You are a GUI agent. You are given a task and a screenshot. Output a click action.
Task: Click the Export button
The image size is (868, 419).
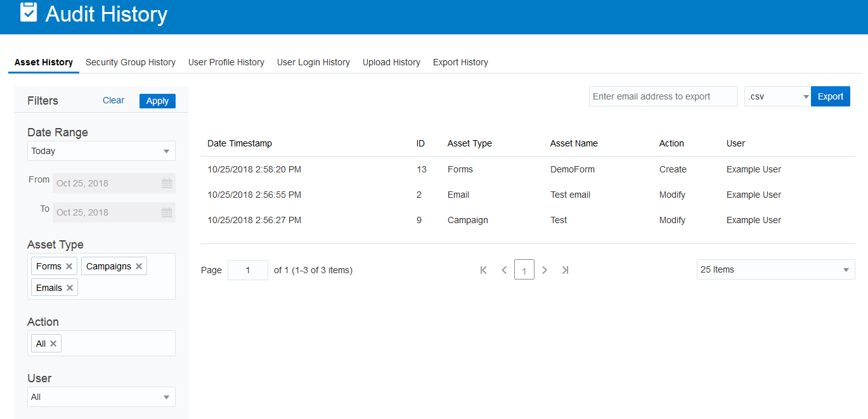pyautogui.click(x=830, y=96)
